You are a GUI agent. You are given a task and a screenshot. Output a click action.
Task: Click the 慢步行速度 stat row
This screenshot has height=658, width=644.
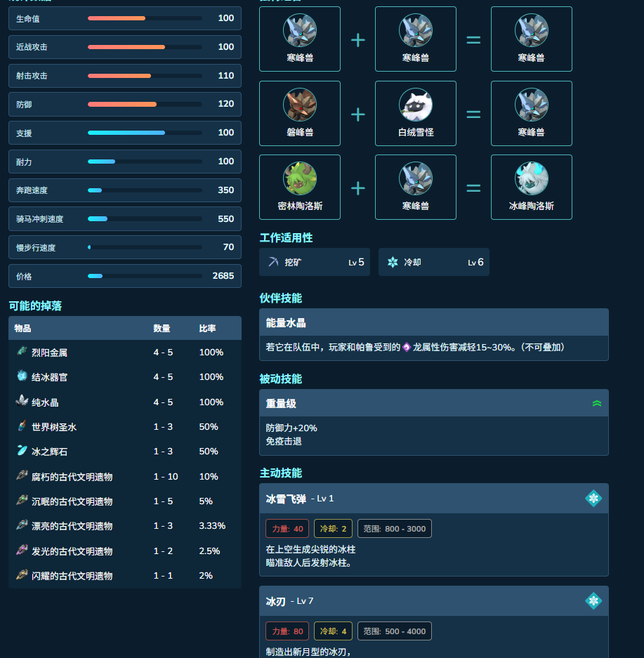tap(125, 247)
